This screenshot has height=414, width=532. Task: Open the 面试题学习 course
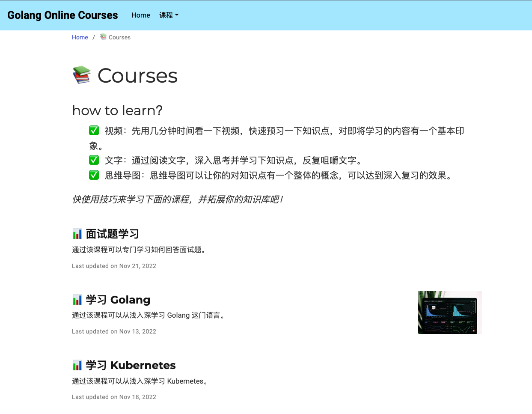112,234
